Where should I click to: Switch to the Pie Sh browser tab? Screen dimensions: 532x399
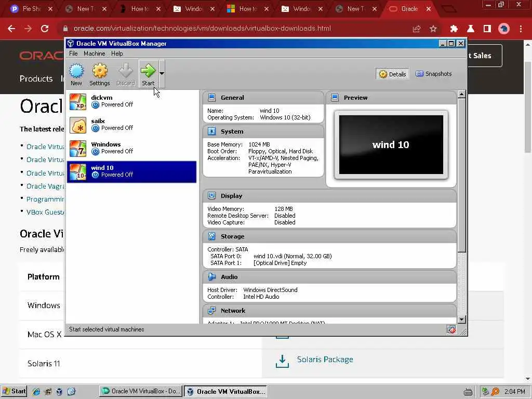tap(32, 9)
